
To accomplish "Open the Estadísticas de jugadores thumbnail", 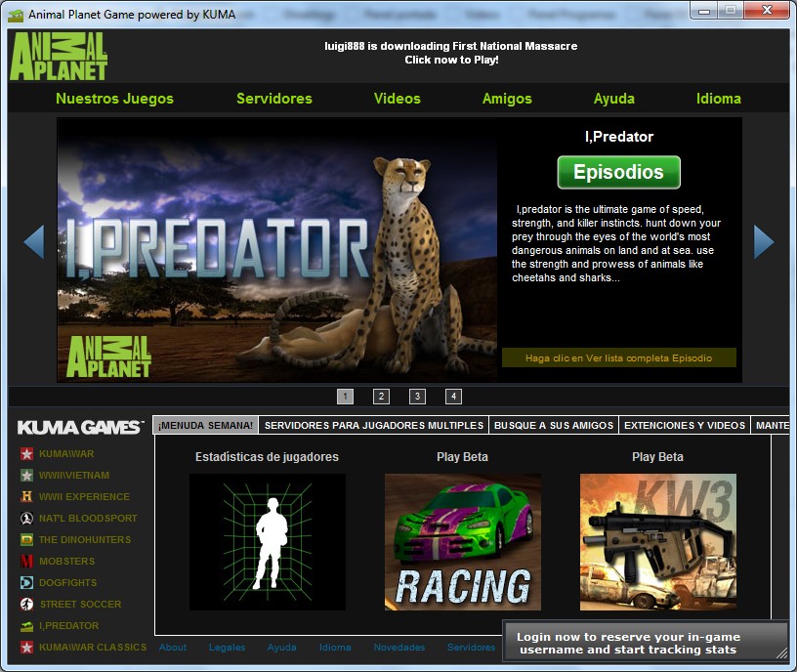I will [268, 542].
